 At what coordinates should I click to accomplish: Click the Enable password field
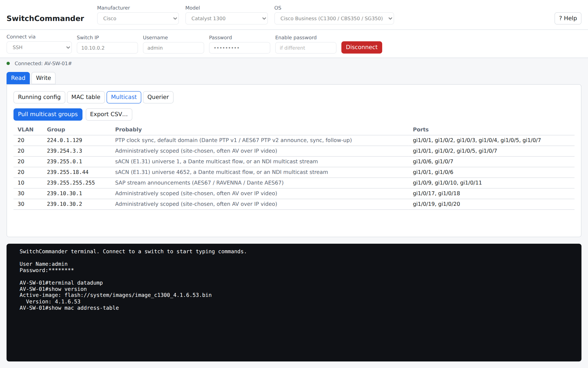coord(306,48)
